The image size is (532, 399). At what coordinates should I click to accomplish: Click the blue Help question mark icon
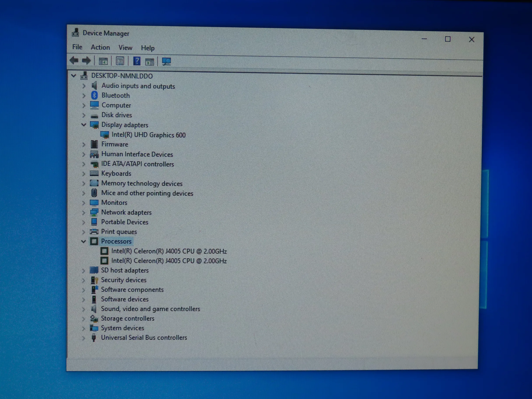[137, 61]
